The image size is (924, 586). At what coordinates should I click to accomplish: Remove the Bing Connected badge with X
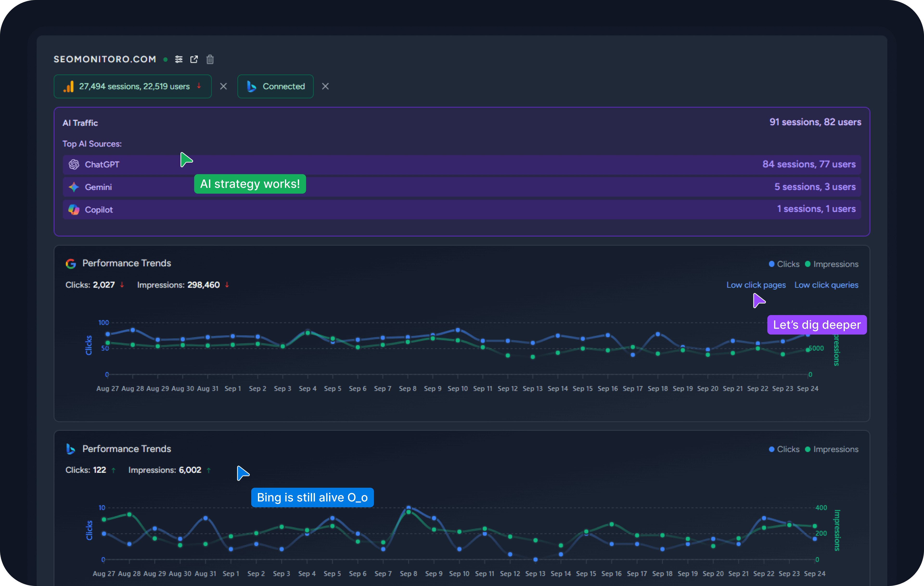pyautogui.click(x=325, y=86)
